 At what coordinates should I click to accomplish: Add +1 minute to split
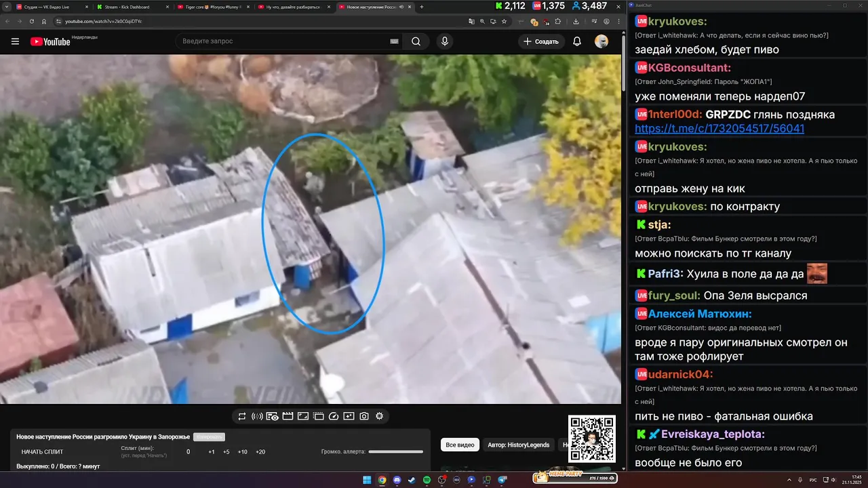tap(212, 452)
